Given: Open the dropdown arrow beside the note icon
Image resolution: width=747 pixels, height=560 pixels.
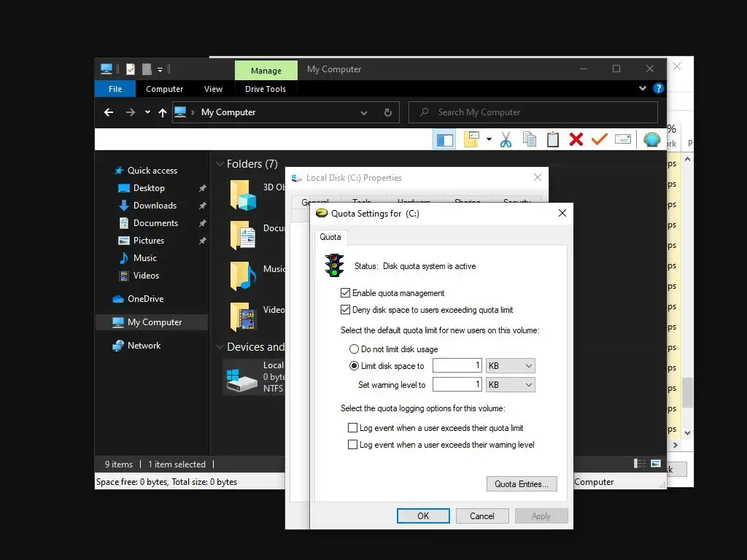Looking at the screenshot, I should pyautogui.click(x=489, y=139).
